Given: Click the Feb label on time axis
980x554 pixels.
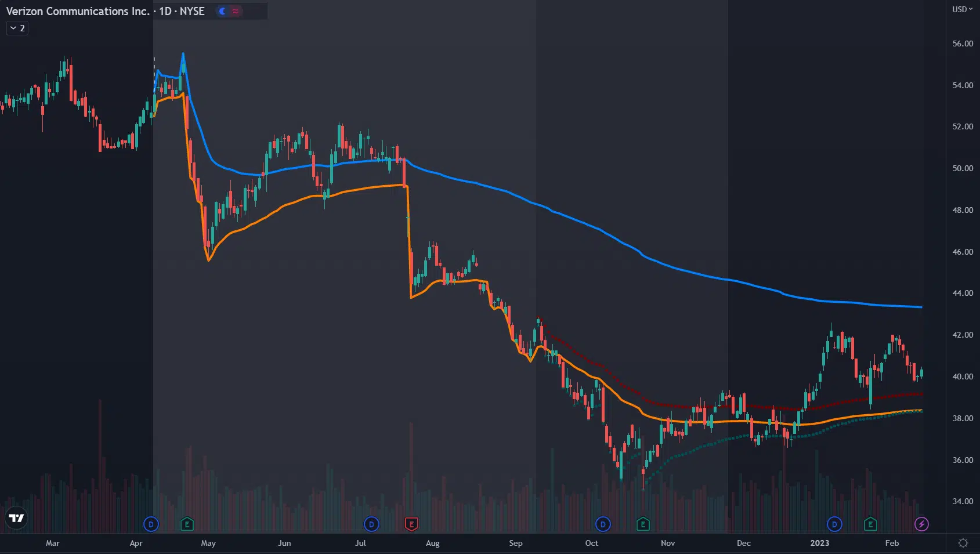Looking at the screenshot, I should [x=892, y=543].
